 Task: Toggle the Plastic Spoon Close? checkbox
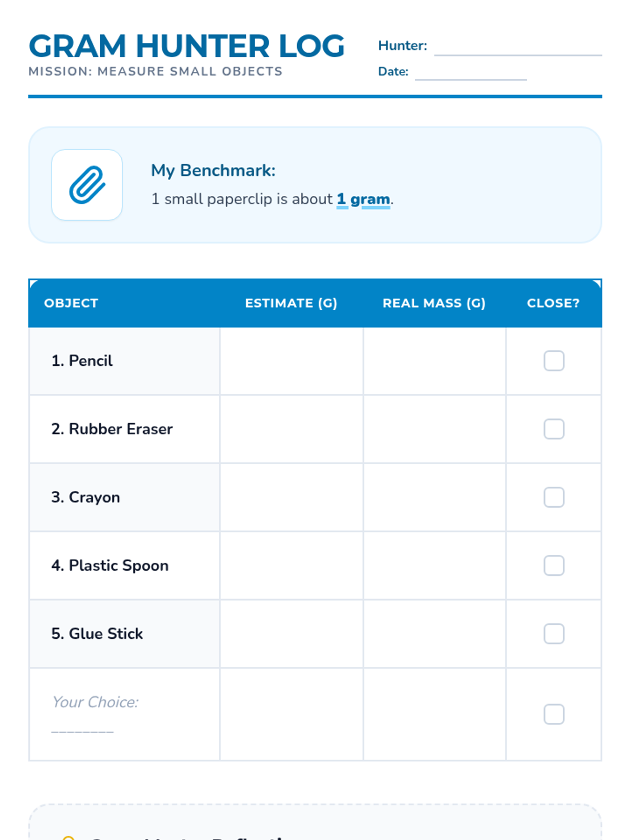[554, 565]
